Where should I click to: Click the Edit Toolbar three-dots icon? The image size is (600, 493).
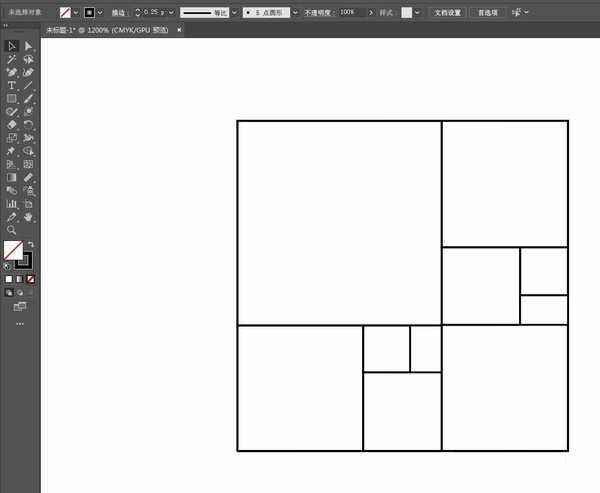20,324
